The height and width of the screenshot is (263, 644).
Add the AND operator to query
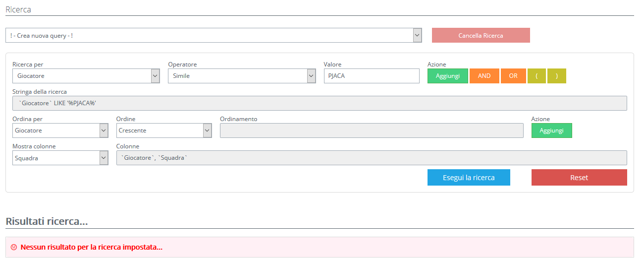coord(484,76)
